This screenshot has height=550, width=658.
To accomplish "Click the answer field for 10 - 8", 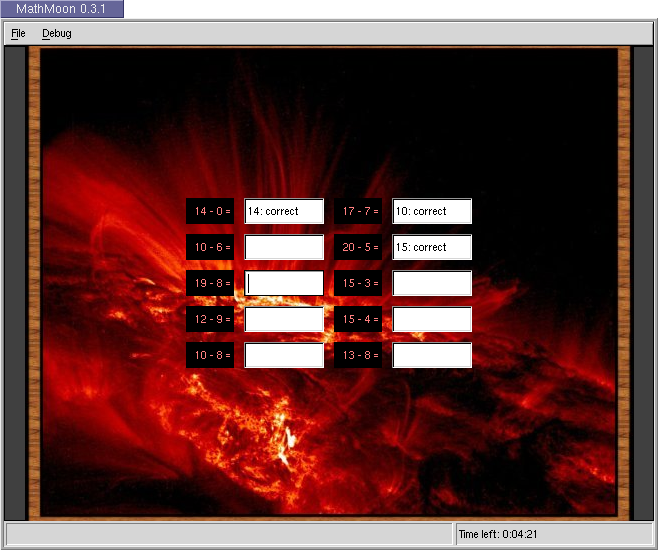I will click(284, 355).
